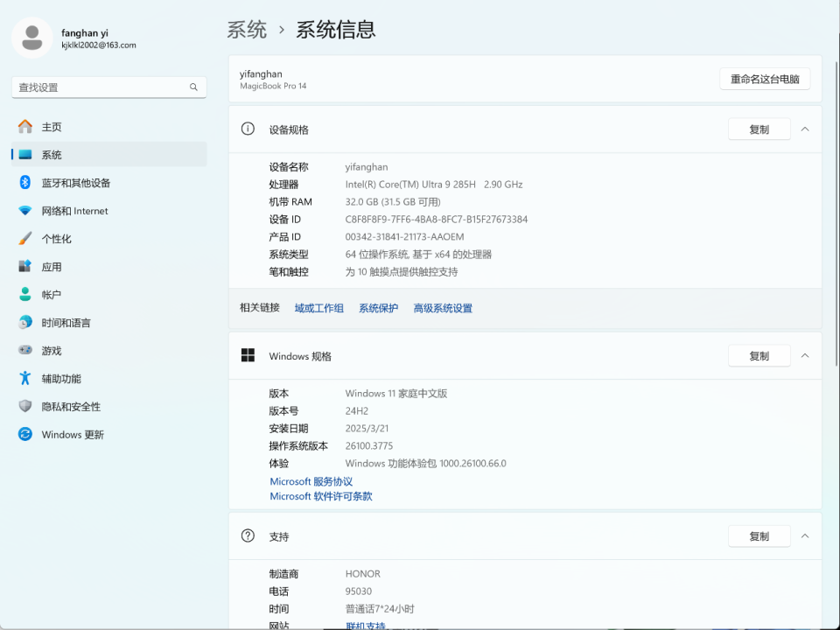This screenshot has width=840, height=630.
Task: Click the Personalization paintbrush icon
Action: coord(25,238)
